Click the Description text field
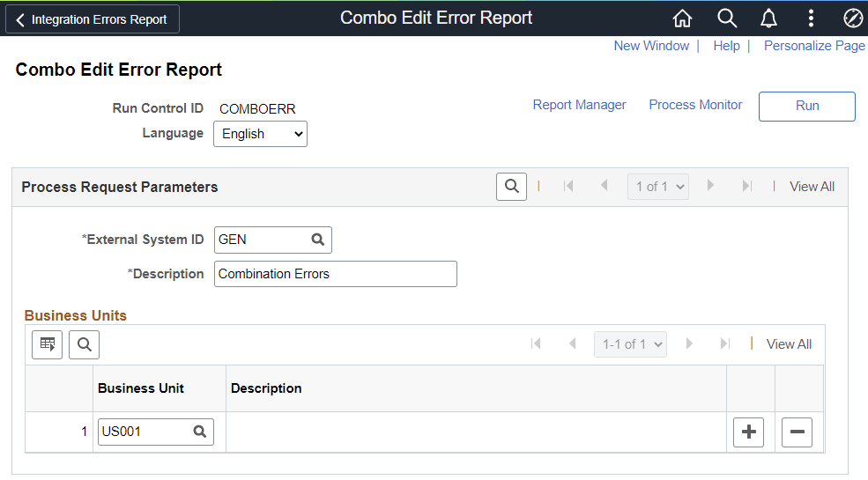This screenshot has width=868, height=480. (x=336, y=274)
